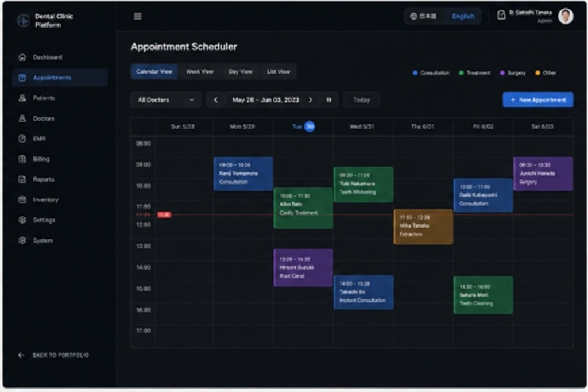Click the back arrow icon beside Back to Portfolio
The image size is (588, 392).
click(21, 355)
